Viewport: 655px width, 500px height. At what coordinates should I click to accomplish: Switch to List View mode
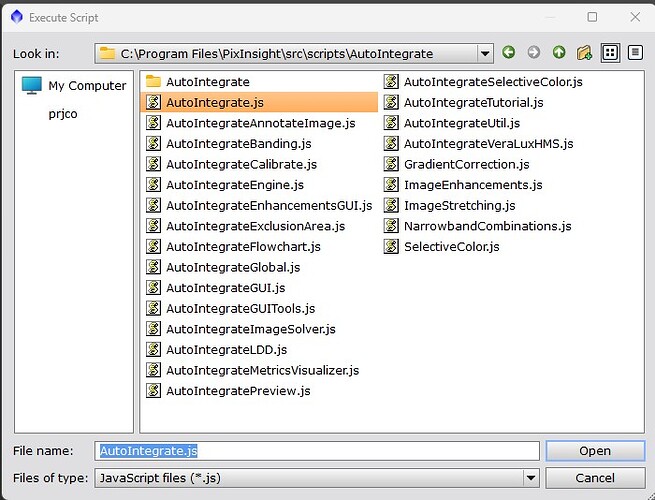tap(610, 53)
